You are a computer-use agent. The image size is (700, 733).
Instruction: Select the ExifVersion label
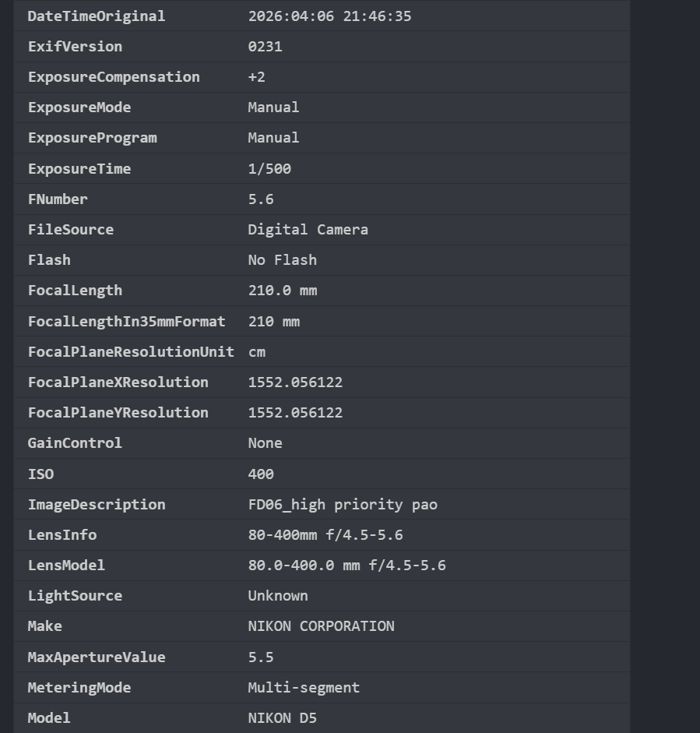pos(75,47)
